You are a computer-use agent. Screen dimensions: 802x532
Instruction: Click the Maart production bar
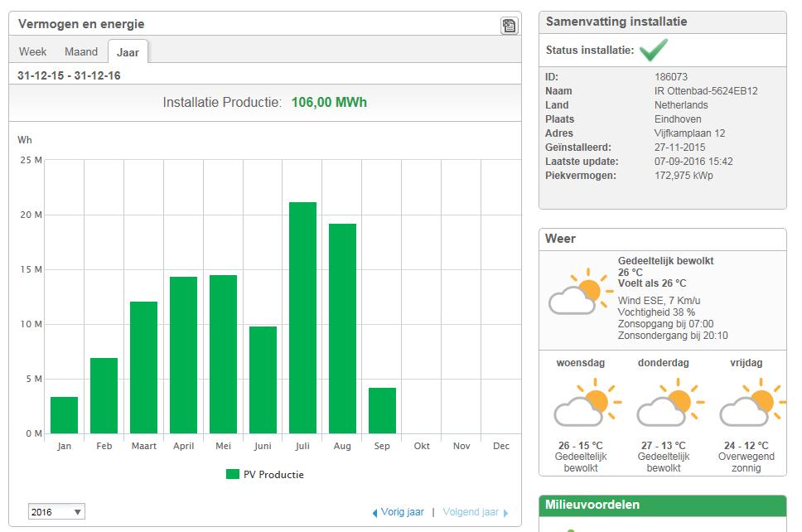click(143, 367)
